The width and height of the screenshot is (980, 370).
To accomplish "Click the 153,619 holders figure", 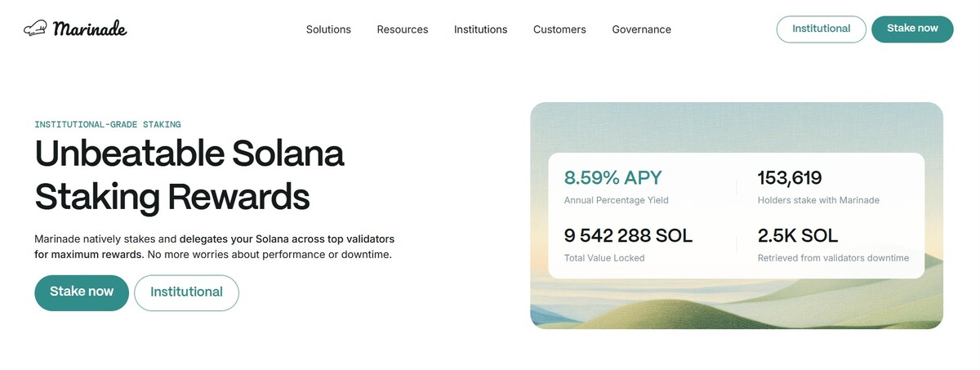I will [x=790, y=177].
